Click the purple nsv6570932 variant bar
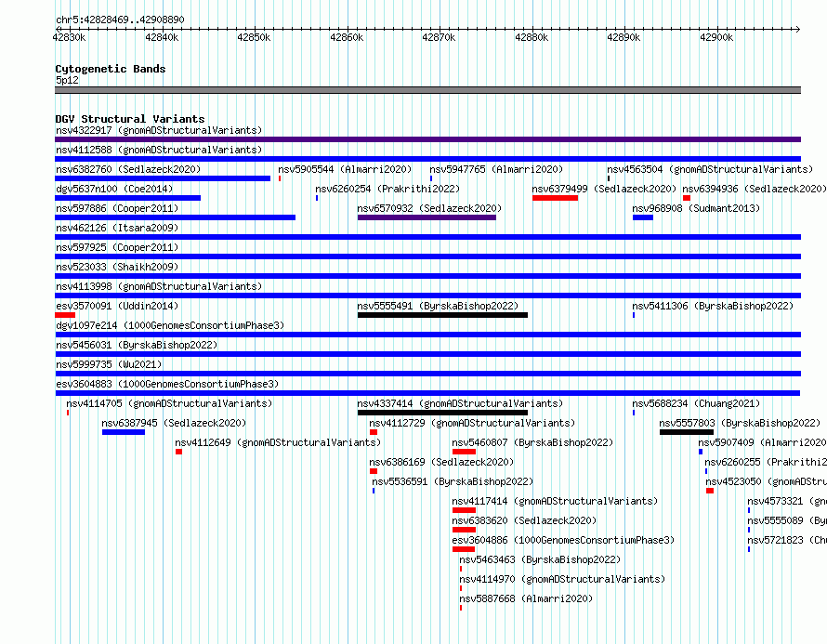 [427, 217]
